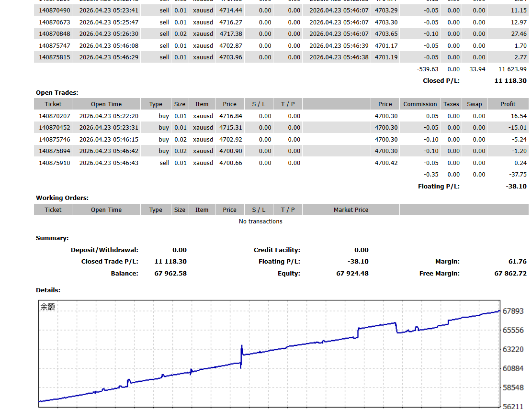Viewport: 532px width, 409px height.
Task: Click the Working Orders heading
Action: (62, 198)
